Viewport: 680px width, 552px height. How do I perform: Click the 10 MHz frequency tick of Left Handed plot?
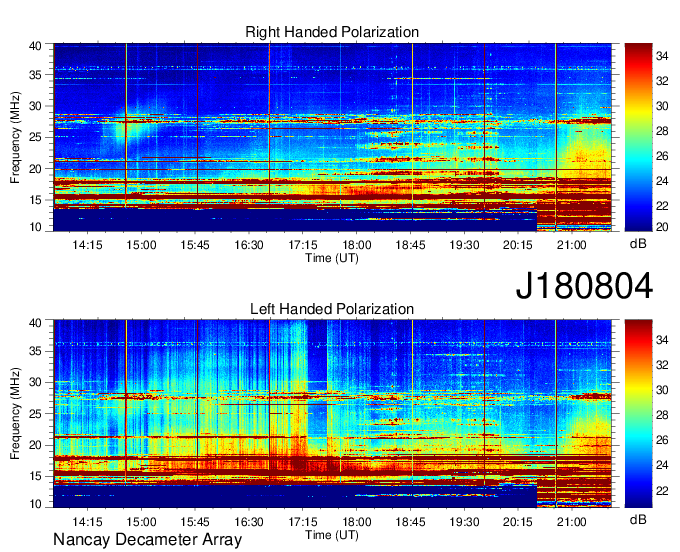coord(35,504)
